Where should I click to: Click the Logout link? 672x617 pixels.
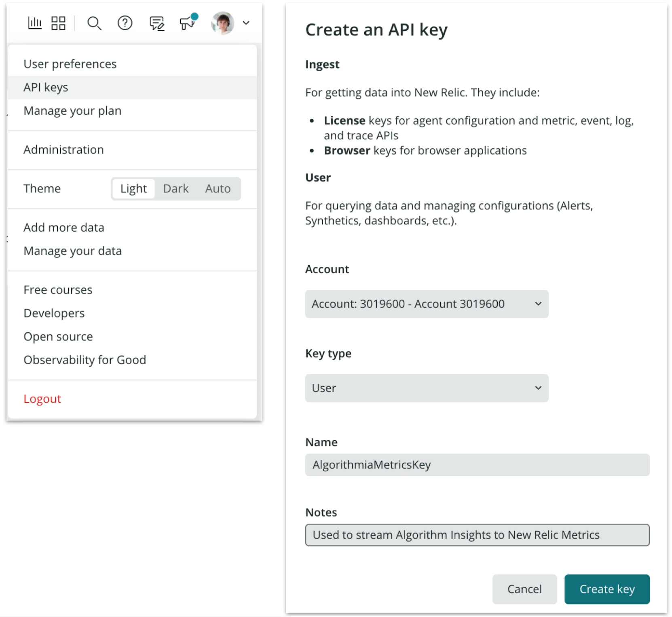42,399
